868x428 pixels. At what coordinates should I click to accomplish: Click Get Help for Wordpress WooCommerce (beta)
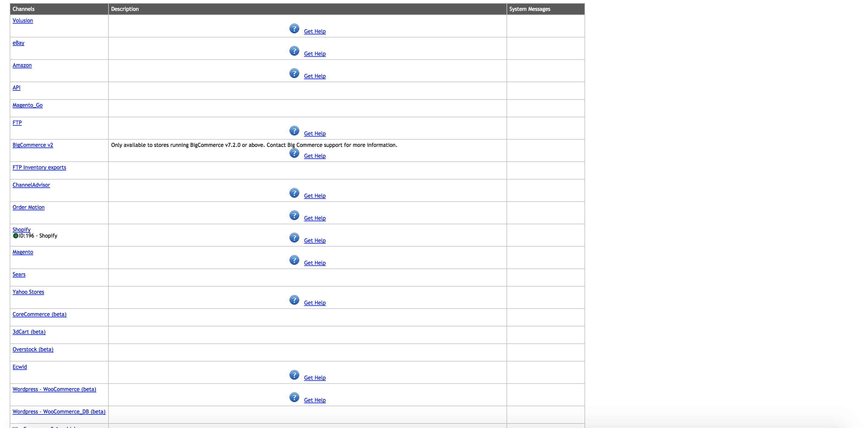(314, 400)
